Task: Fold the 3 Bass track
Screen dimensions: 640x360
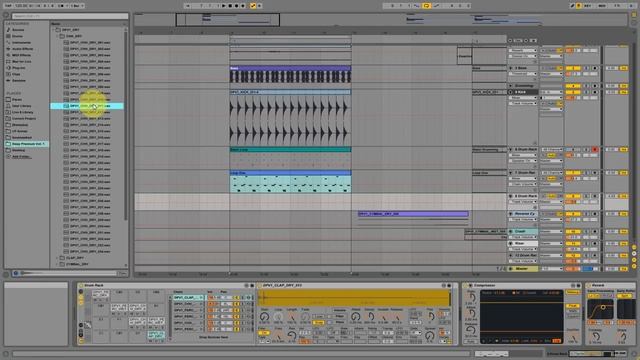Action: [511, 68]
